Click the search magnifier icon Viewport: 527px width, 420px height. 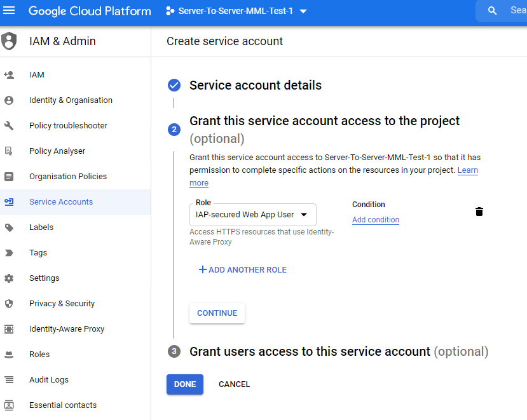(492, 11)
